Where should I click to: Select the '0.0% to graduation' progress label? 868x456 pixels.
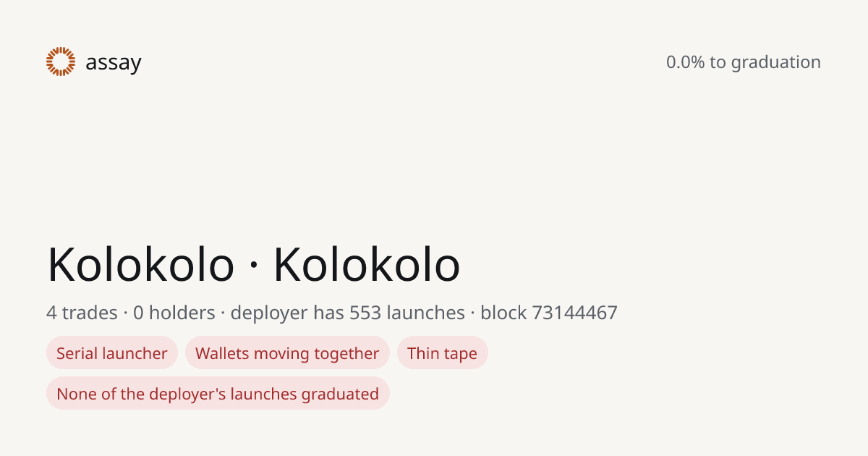744,62
